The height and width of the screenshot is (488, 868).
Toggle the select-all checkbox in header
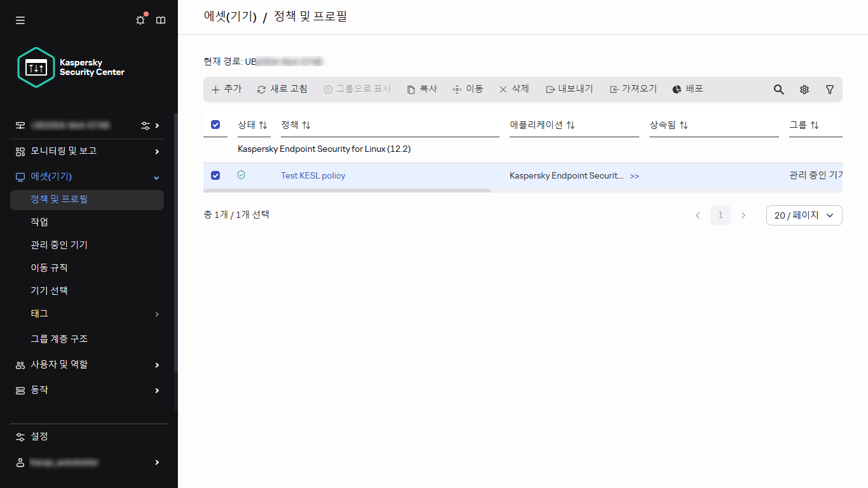[215, 125]
